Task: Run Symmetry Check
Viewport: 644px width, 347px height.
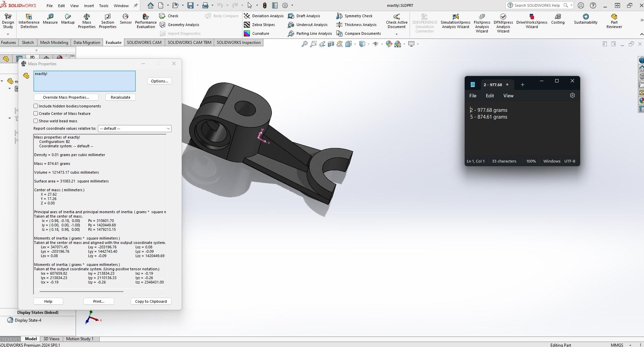Action: (354, 16)
